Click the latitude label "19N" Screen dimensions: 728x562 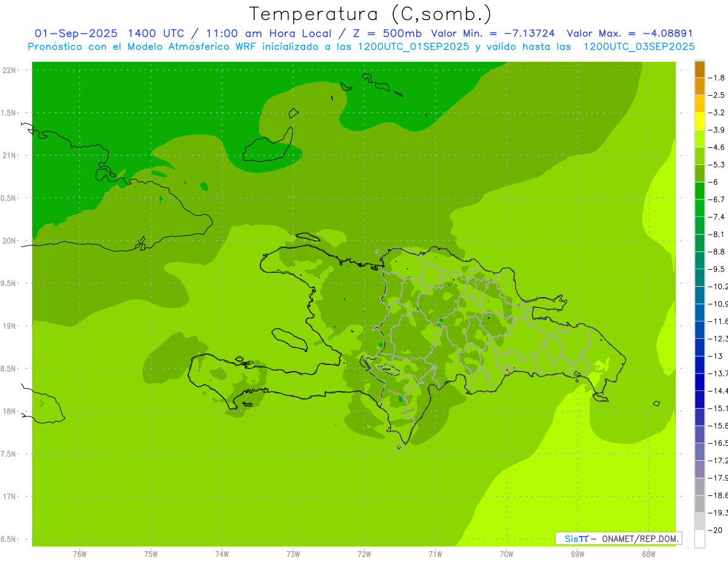point(9,326)
